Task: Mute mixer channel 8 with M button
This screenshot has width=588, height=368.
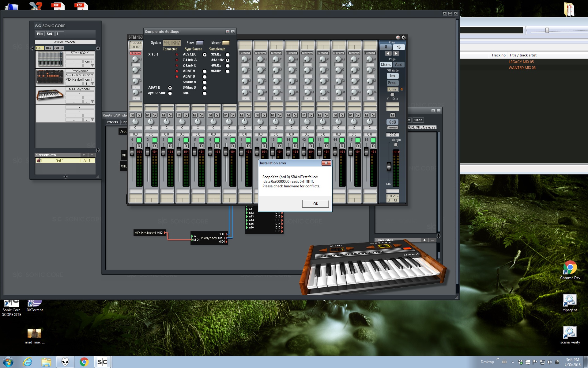Action: (x=242, y=115)
